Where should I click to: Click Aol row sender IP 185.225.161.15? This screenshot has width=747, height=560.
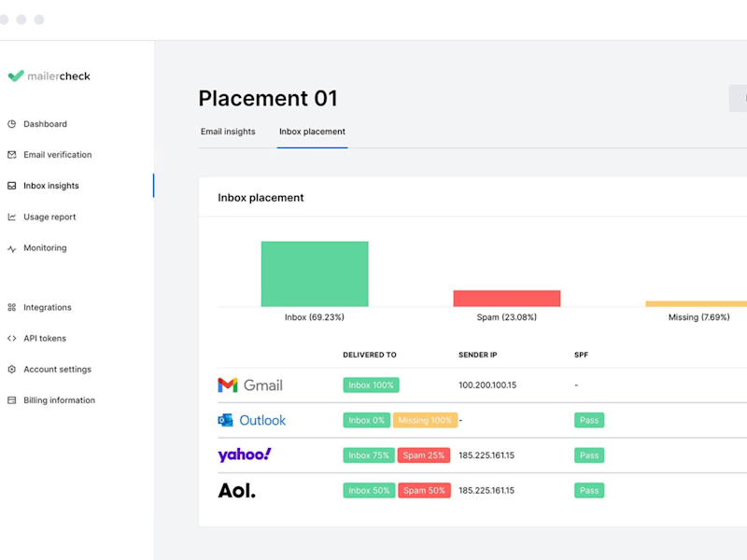(x=486, y=491)
